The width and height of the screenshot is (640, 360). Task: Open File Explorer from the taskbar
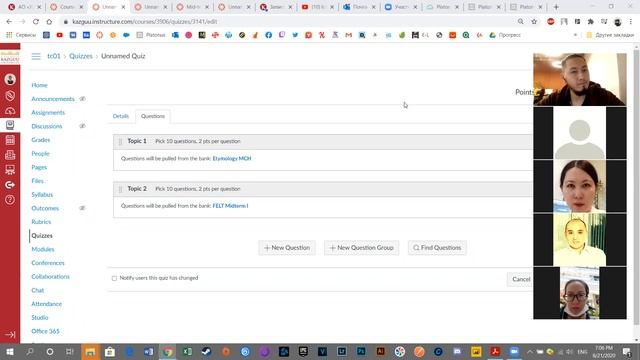tap(90, 352)
